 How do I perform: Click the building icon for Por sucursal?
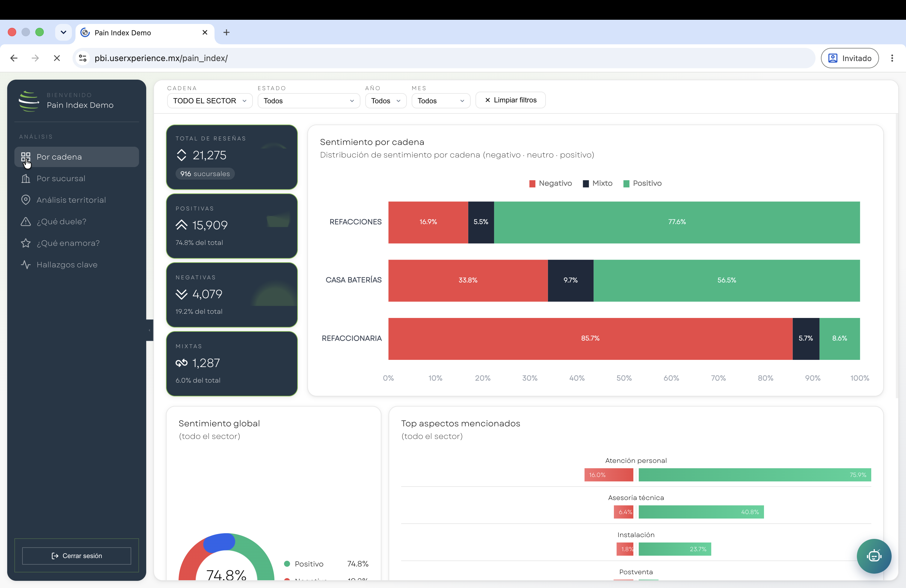pos(25,178)
